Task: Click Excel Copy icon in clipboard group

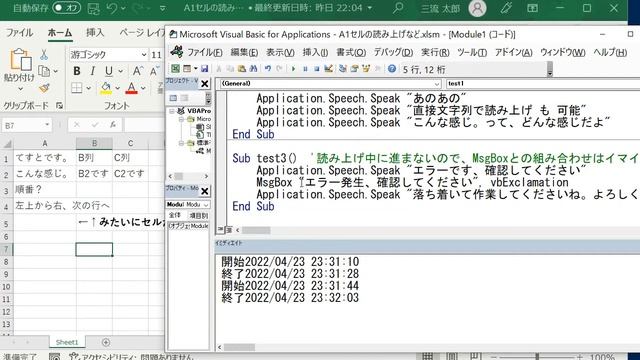Action: click(44, 71)
